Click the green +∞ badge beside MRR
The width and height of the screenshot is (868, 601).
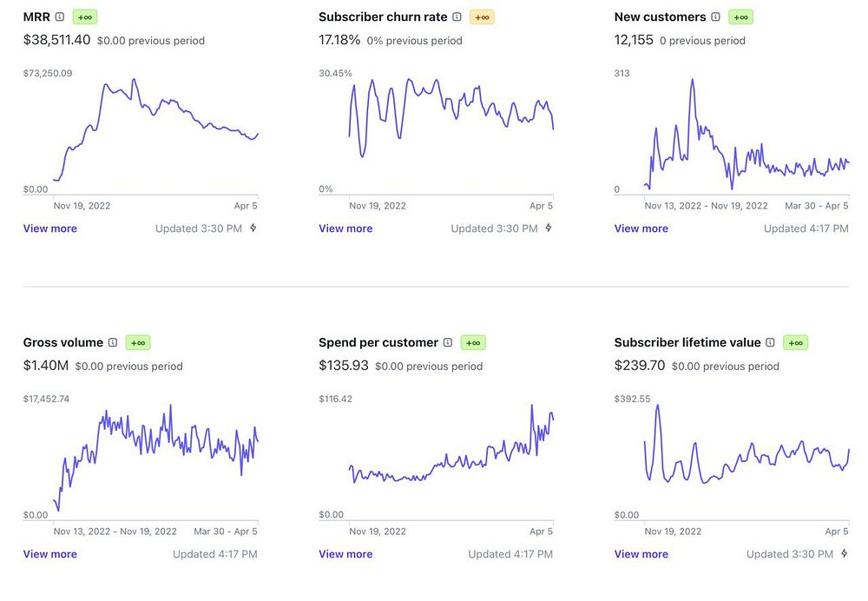pos(85,17)
